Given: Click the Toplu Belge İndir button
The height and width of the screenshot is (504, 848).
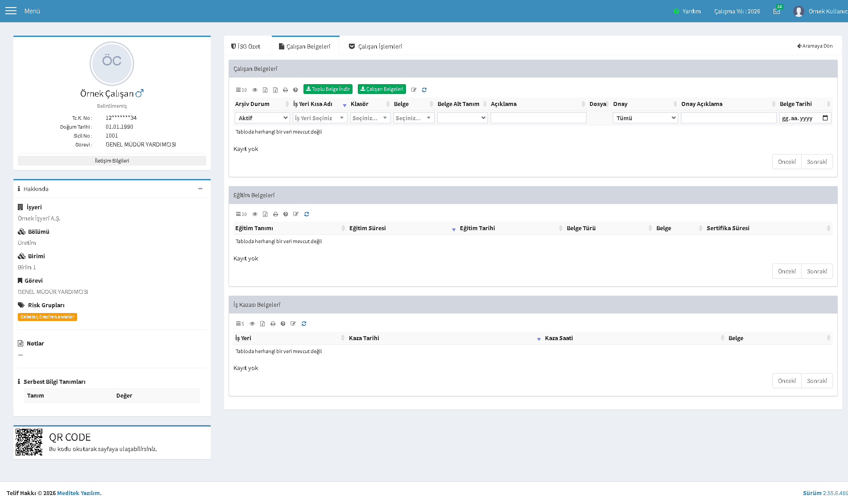Looking at the screenshot, I should [x=328, y=89].
